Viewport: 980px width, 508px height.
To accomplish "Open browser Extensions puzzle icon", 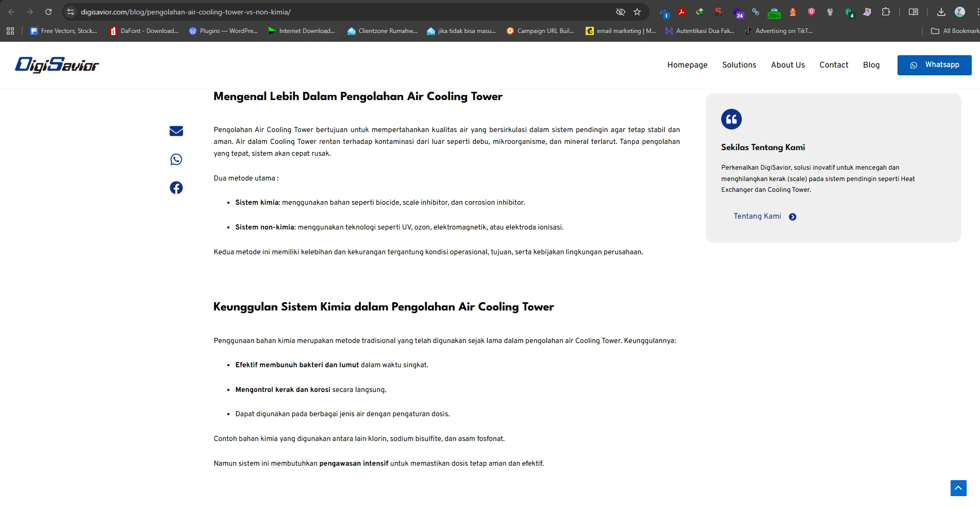I will click(886, 12).
